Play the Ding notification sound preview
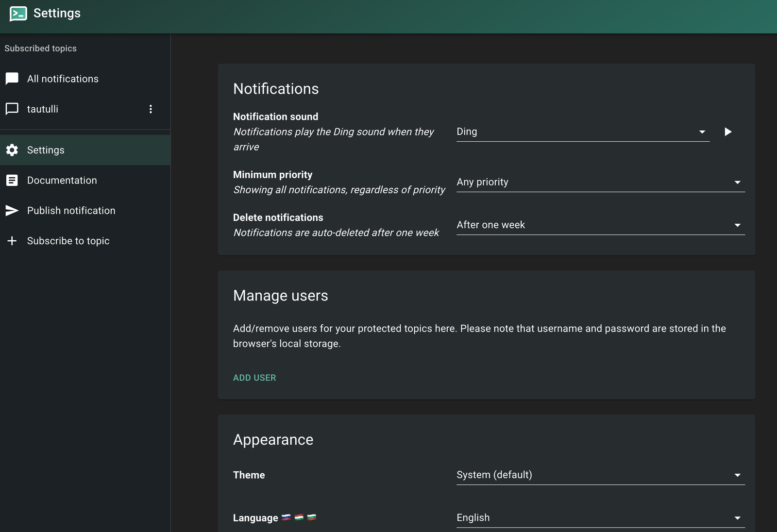This screenshot has height=532, width=777. tap(728, 131)
